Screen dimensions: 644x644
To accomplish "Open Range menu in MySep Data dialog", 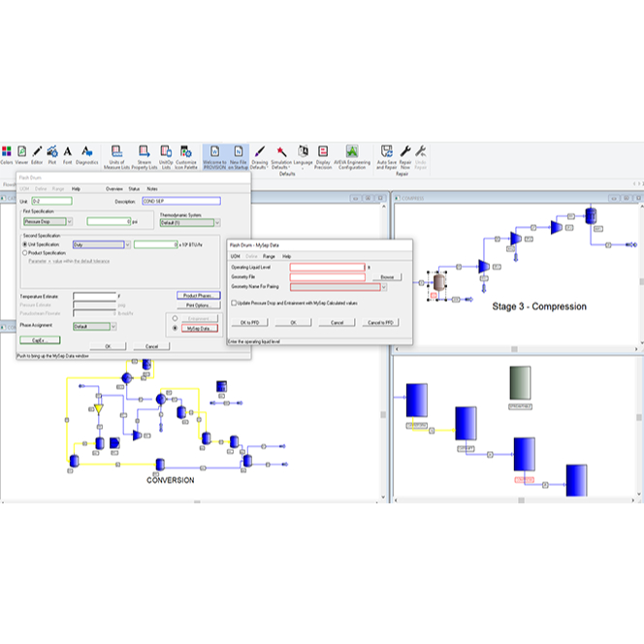I will tap(269, 256).
